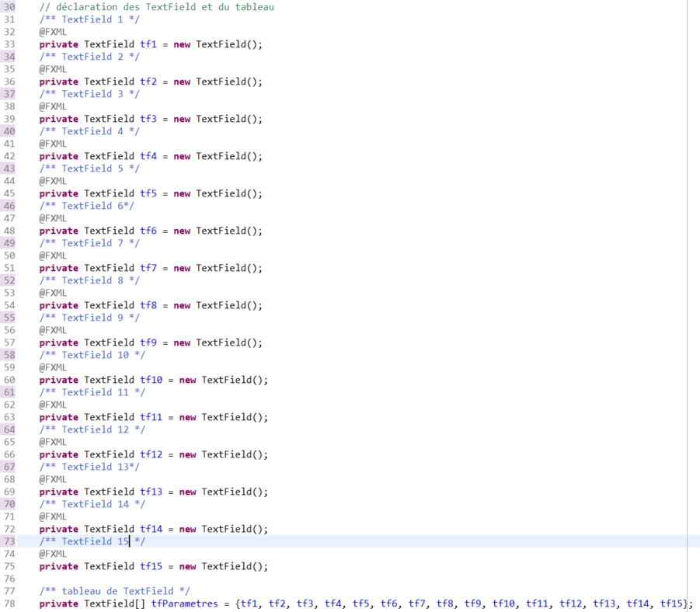Click variable tf7 in its line 51 declaration

[148, 268]
